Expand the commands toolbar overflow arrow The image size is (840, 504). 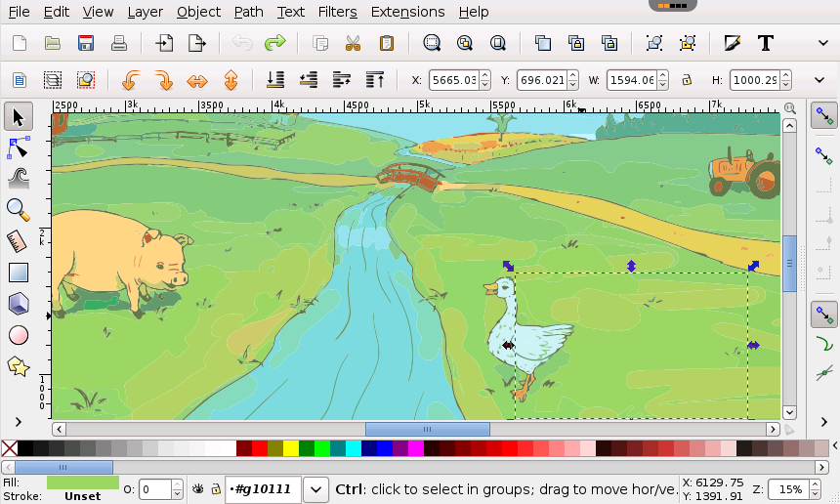pos(823,43)
